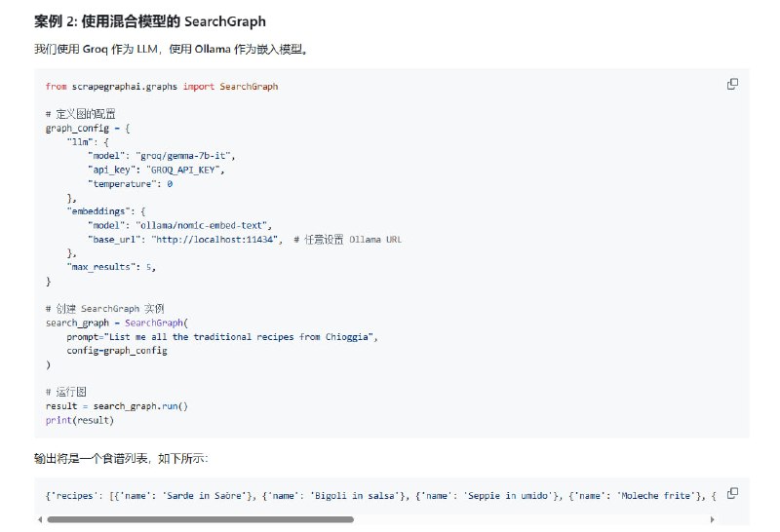Click the import SearchGraph code line
Image resolution: width=780 pixels, height=532 pixels.
coord(161,87)
